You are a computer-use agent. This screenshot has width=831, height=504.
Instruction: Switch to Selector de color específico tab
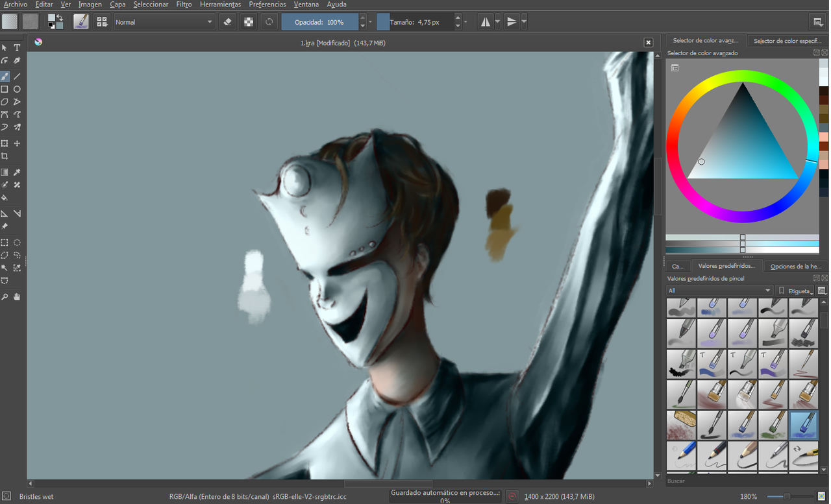788,40
